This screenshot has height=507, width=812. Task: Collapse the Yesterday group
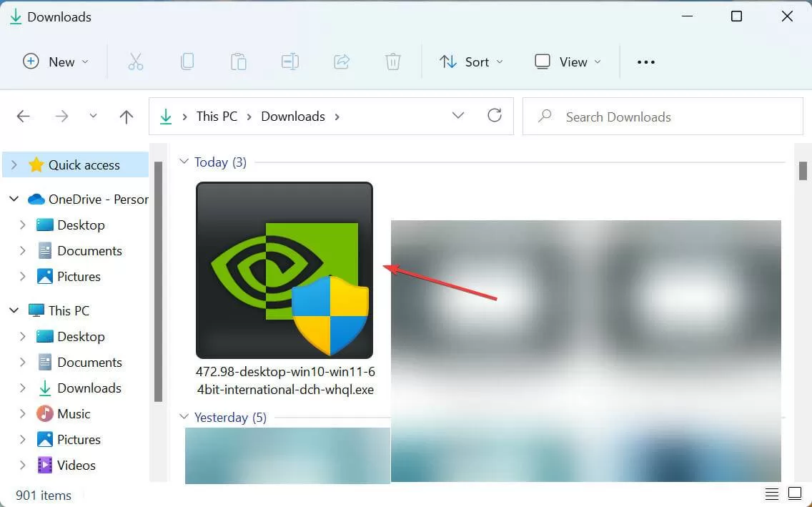(183, 416)
